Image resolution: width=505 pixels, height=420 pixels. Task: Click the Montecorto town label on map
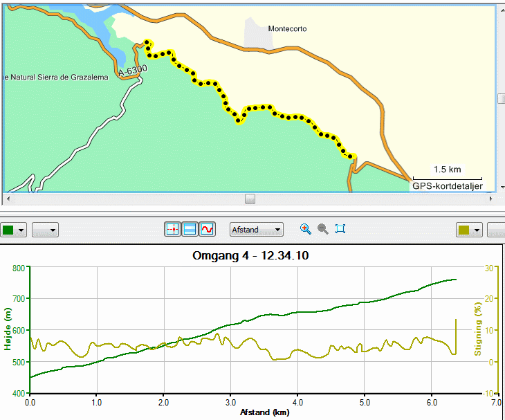pyautogui.click(x=287, y=28)
